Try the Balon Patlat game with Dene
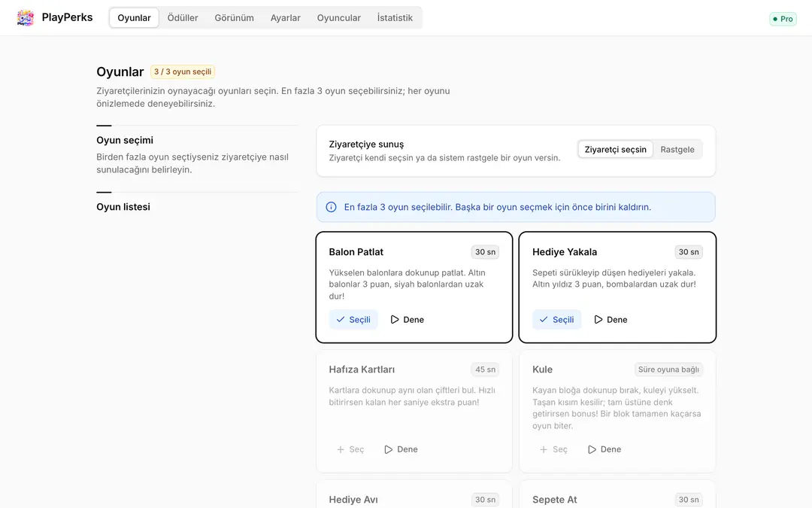 (x=407, y=320)
